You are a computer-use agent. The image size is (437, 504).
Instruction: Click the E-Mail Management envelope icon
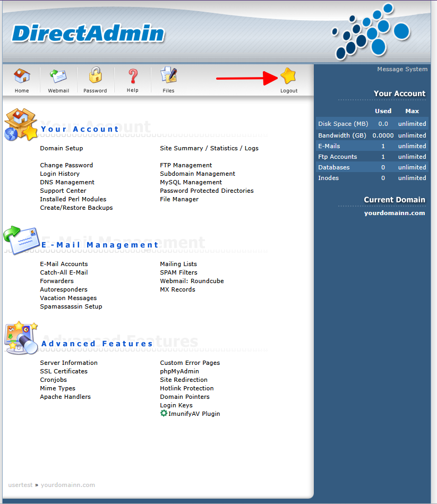coord(22,240)
